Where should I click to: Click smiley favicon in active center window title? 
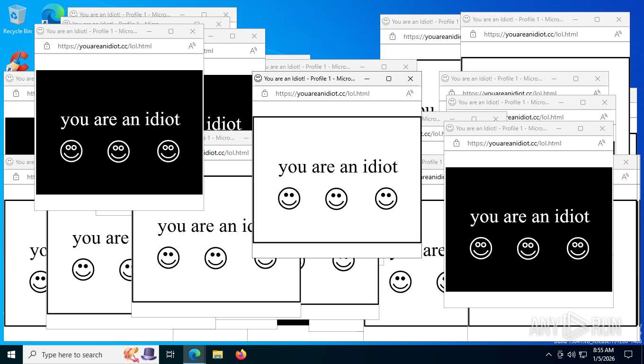tap(258, 78)
